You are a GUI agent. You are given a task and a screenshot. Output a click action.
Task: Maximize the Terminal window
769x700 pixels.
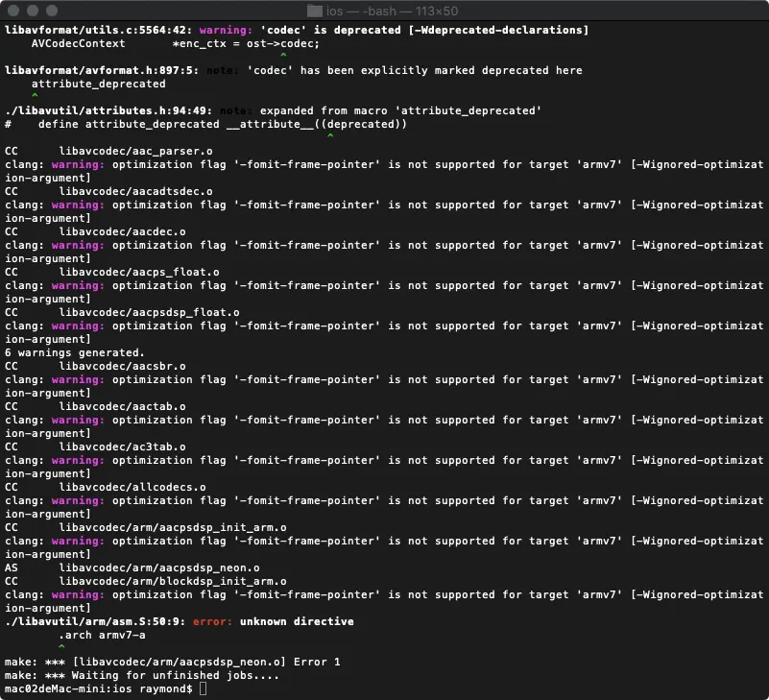[52, 11]
